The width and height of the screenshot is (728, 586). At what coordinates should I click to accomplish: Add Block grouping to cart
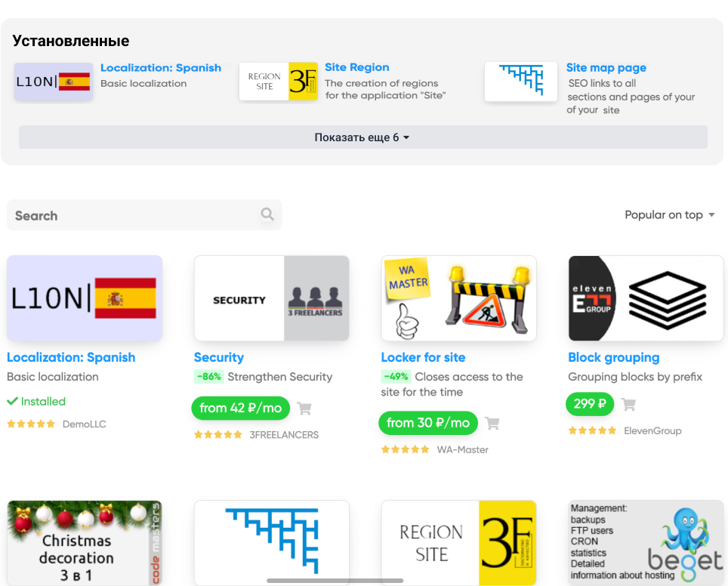click(x=628, y=405)
